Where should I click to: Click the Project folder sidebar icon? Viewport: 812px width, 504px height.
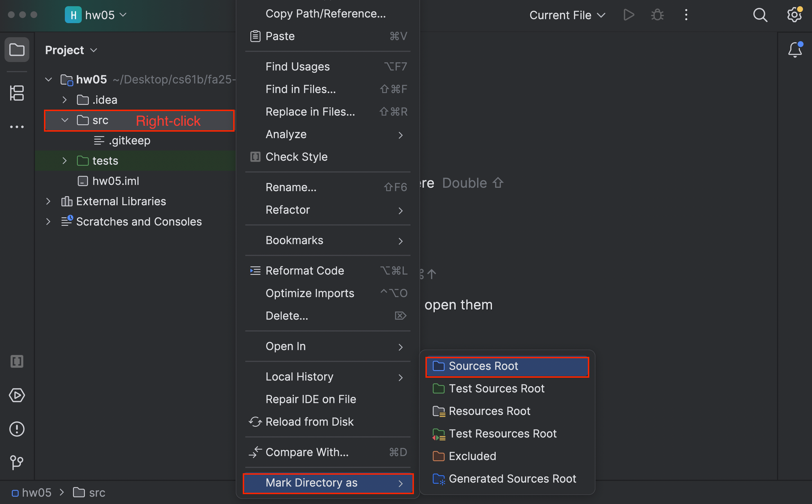pyautogui.click(x=17, y=50)
